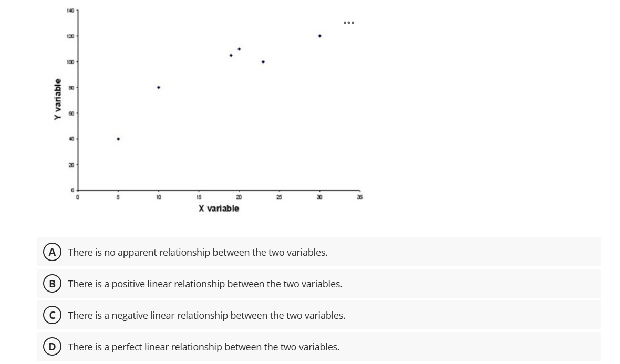
Task: Click the chart origin at zero
Action: pyautogui.click(x=77, y=191)
